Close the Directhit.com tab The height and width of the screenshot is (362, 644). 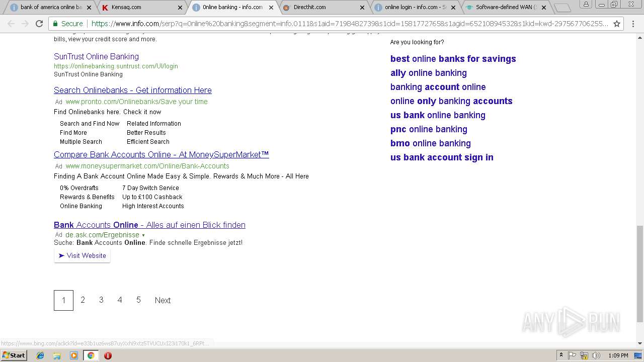point(362,8)
